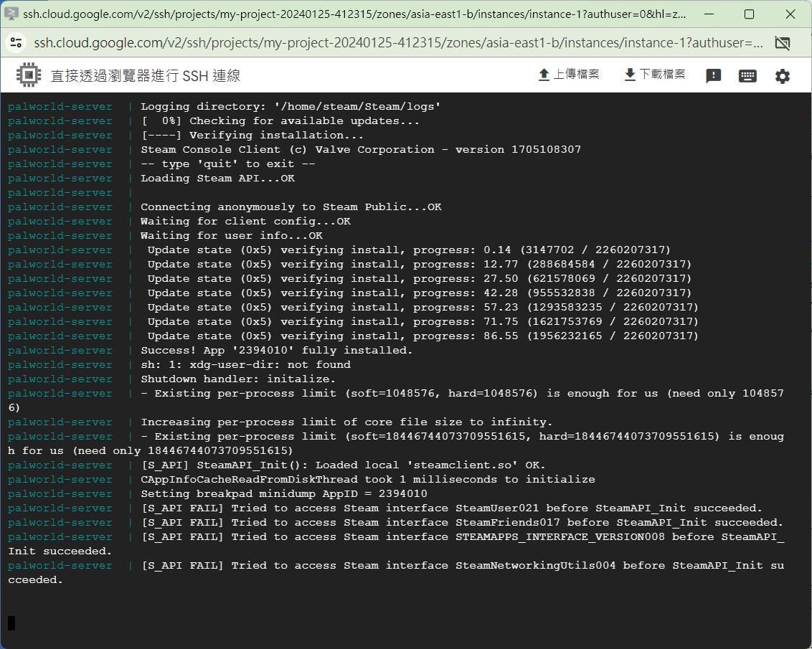This screenshot has height=649, width=812.
Task: Open the on-screen keyboard icon
Action: point(747,76)
